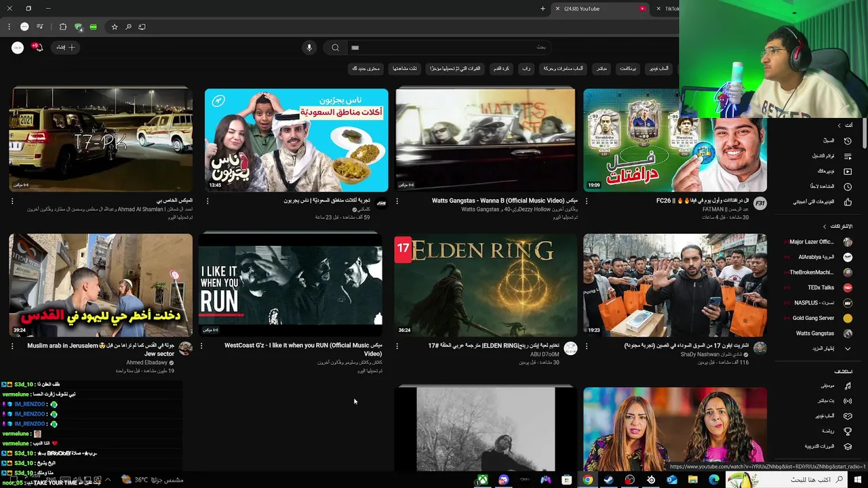Open more options for Watts Gangstas video
Screen dimensions: 868x488
397,201
